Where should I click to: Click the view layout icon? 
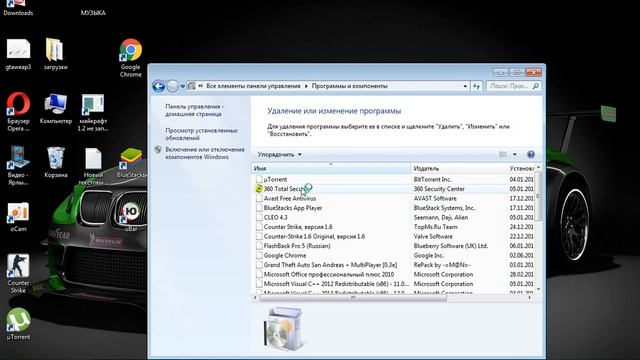(x=503, y=154)
